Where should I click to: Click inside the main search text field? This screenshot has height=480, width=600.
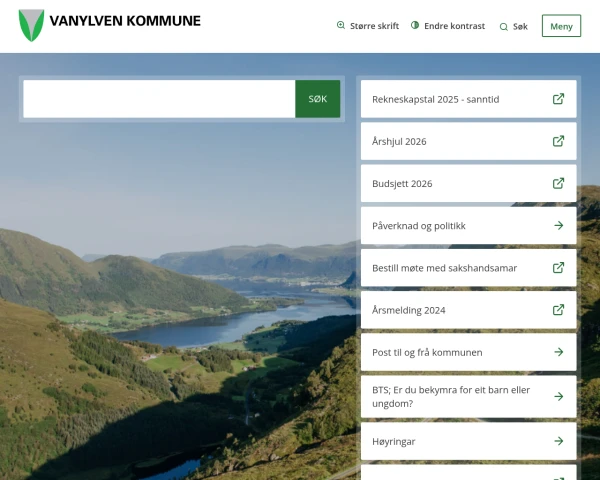[159, 99]
